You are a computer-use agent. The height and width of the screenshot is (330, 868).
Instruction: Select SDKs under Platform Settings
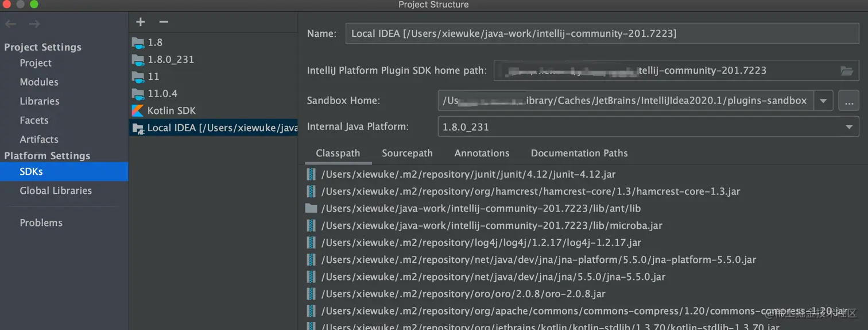64,171
